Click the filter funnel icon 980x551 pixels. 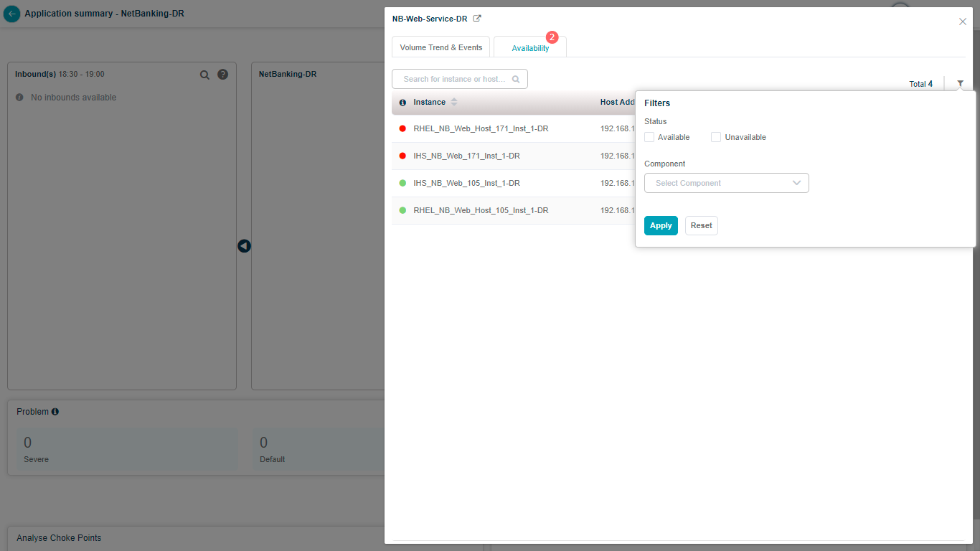pos(960,84)
